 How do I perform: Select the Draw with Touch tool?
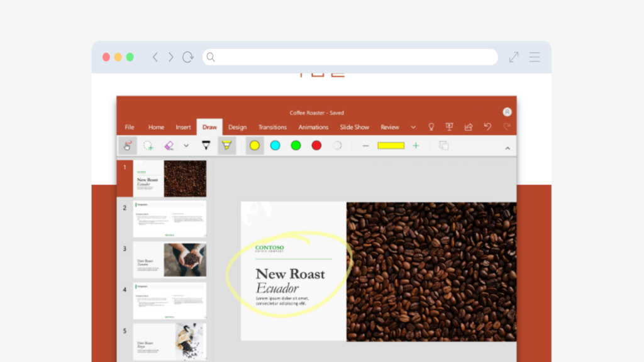point(127,146)
